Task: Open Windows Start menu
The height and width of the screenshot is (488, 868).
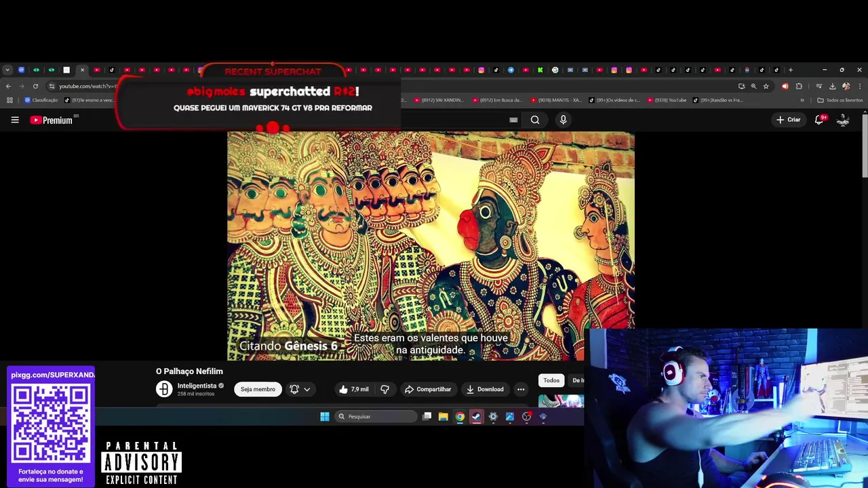Action: [x=325, y=417]
